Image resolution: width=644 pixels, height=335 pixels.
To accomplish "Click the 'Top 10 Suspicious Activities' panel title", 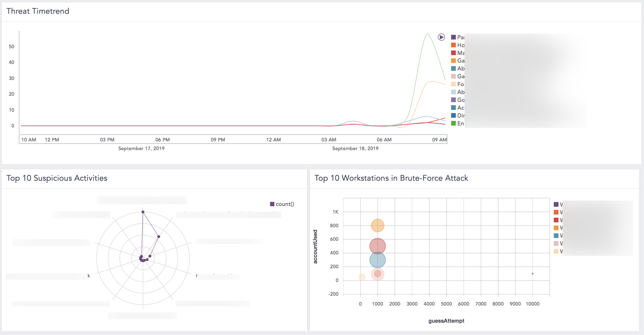I will 57,178.
